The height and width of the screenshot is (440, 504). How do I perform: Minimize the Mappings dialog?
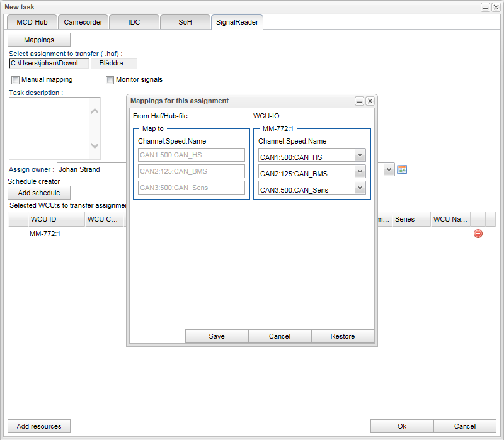pyautogui.click(x=359, y=101)
